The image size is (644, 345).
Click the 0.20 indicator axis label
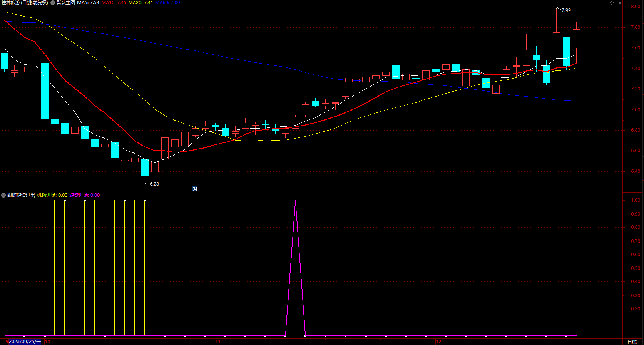pyautogui.click(x=636, y=309)
